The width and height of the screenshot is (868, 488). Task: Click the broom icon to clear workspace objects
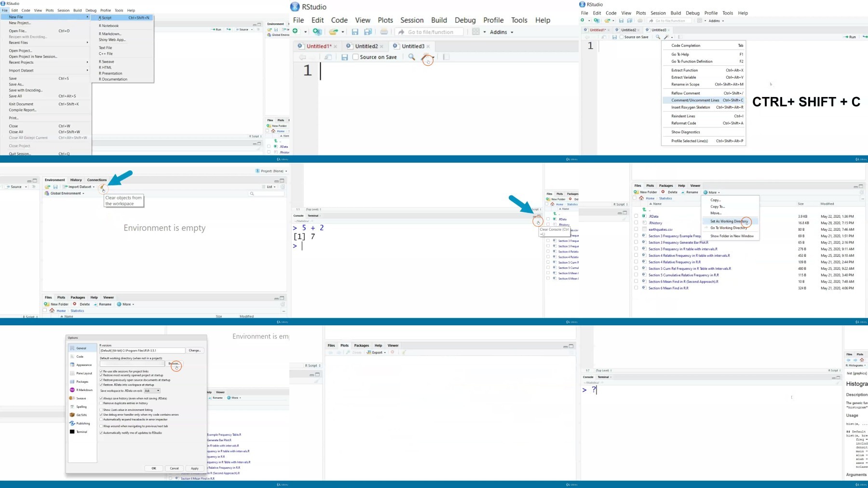click(x=102, y=187)
